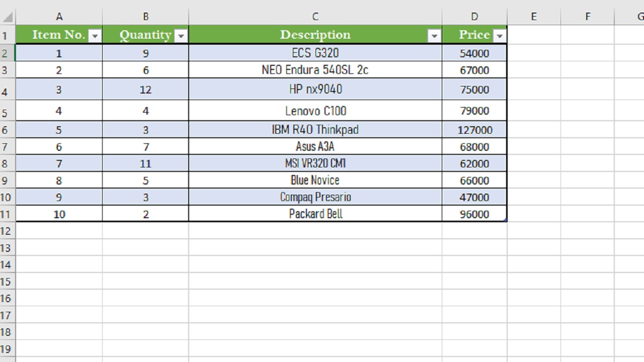Click the price value 75000

point(474,89)
